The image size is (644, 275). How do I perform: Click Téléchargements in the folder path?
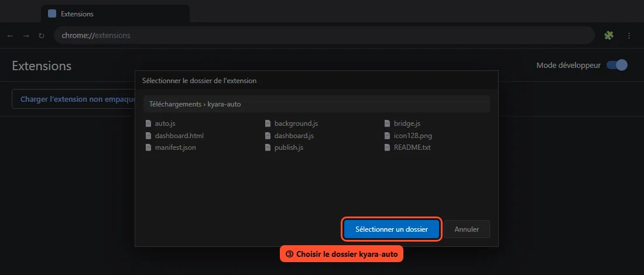pyautogui.click(x=175, y=104)
